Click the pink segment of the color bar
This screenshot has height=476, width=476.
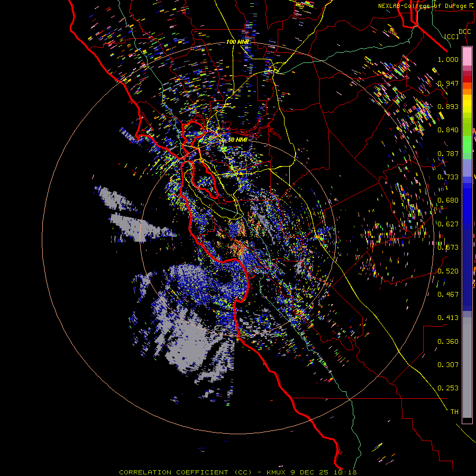(467, 56)
